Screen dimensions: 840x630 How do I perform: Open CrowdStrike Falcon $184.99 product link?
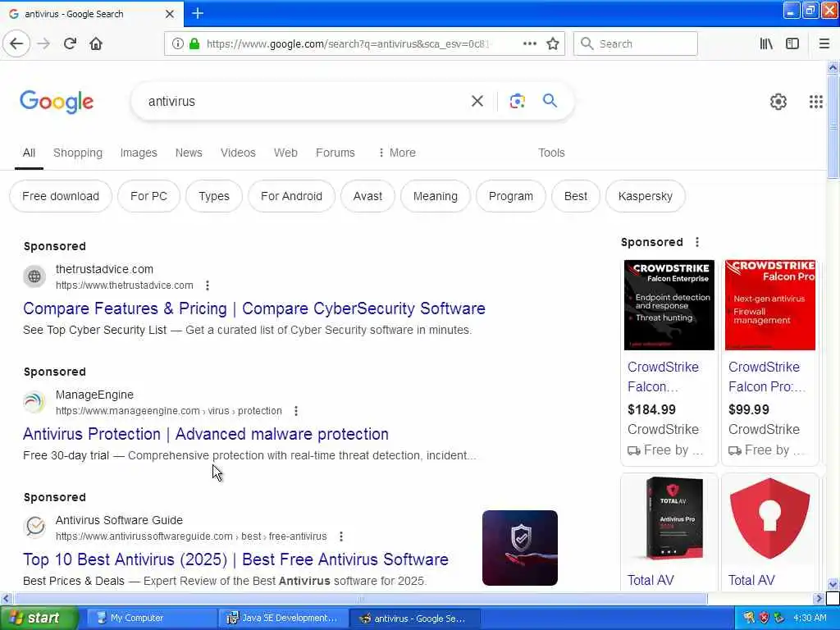[x=663, y=377]
